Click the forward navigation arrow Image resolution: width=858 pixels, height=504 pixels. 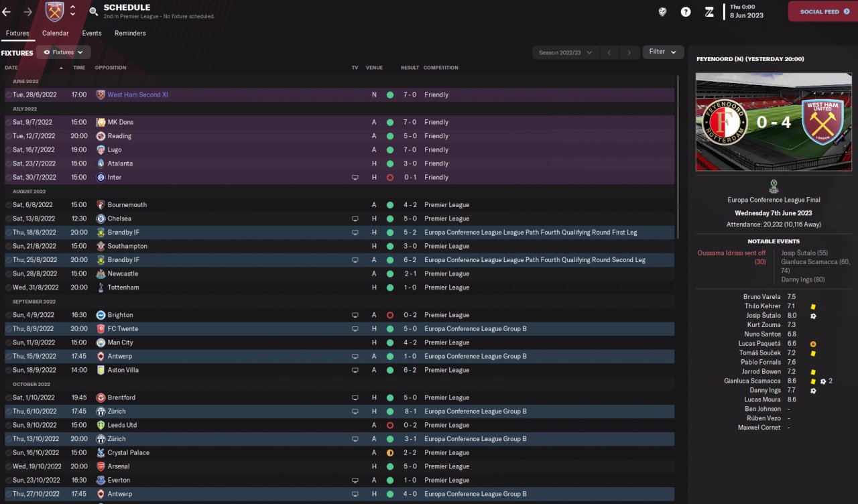(27, 12)
